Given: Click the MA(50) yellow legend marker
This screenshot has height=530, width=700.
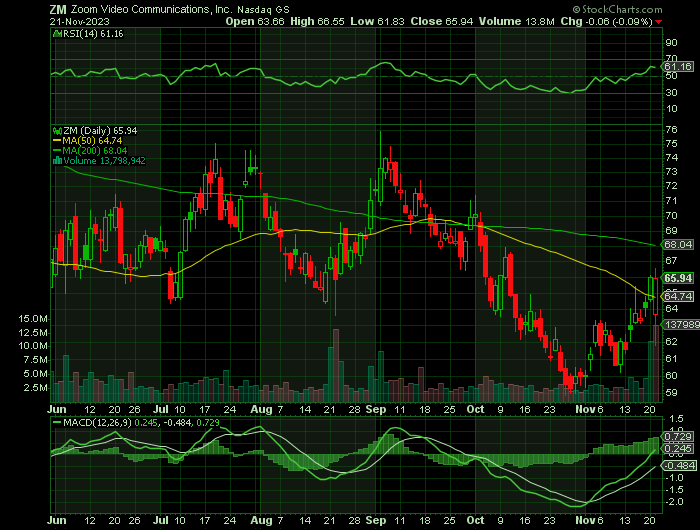Looking at the screenshot, I should click(x=57, y=141).
